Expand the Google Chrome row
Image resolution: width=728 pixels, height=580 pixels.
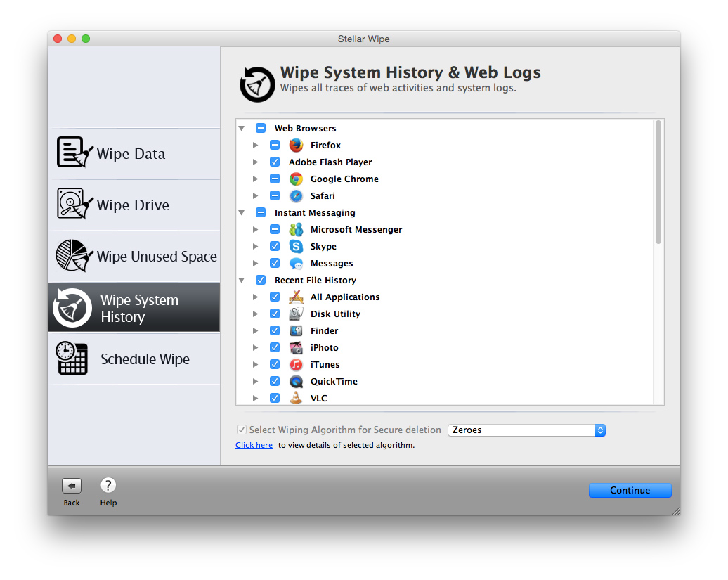click(x=255, y=179)
